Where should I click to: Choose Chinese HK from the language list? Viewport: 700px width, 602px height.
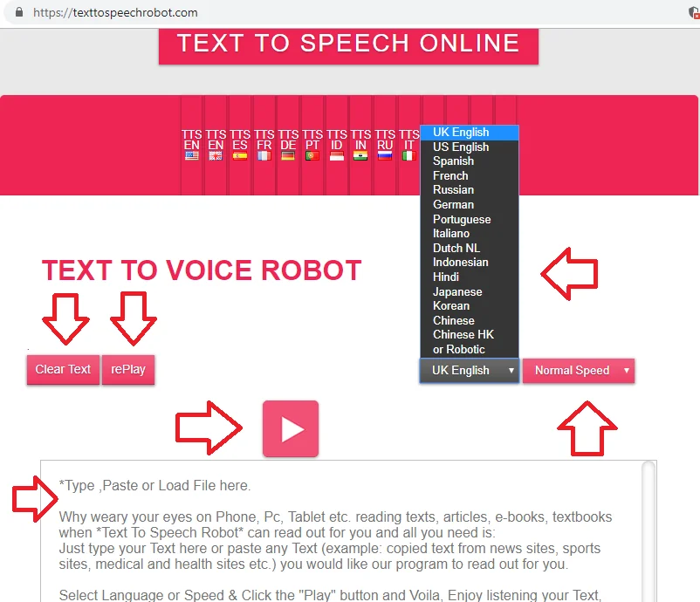470,335
